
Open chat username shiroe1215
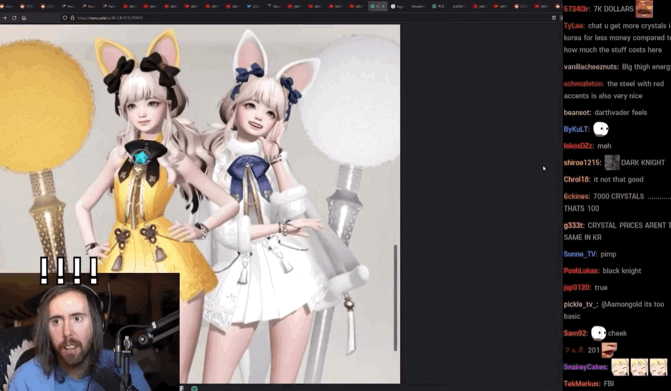pos(582,163)
